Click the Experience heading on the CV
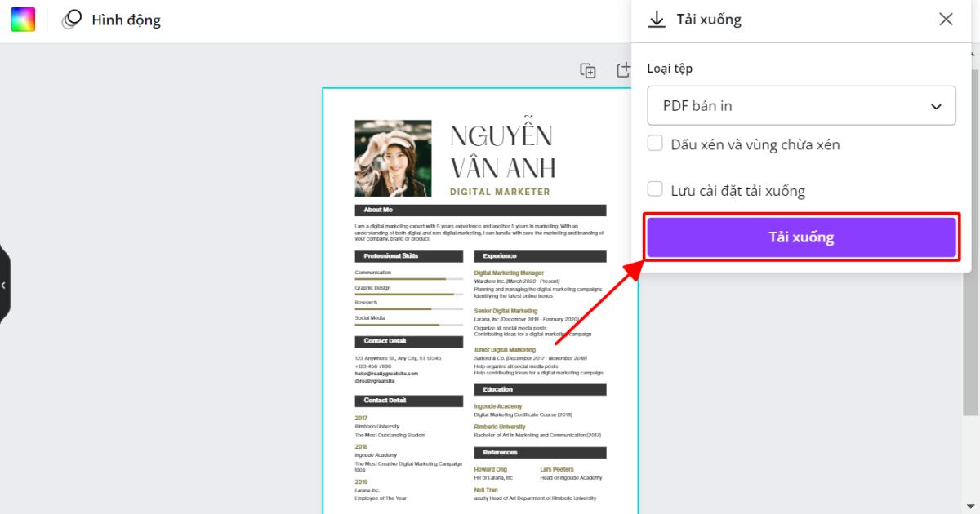The image size is (980, 514). click(540, 255)
